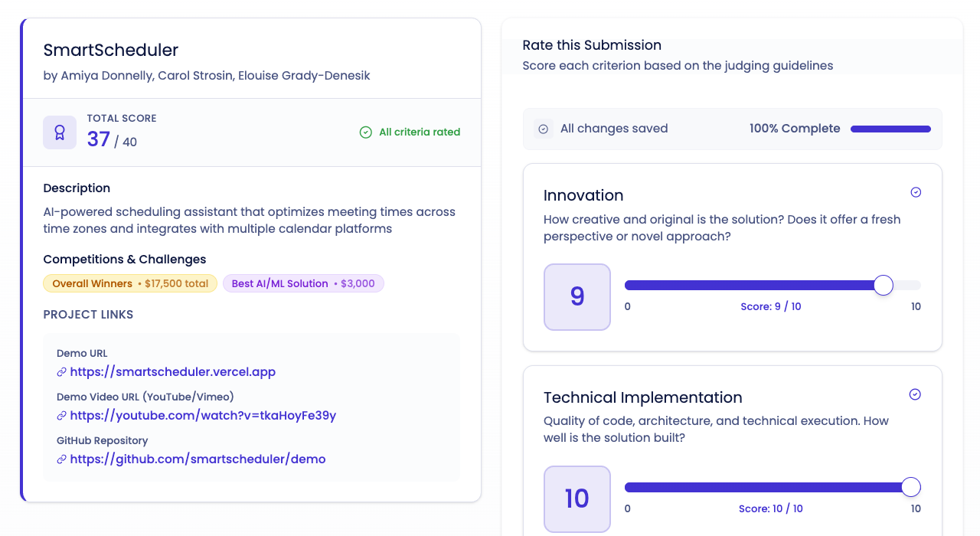Click the link icon beside Demo URL
This screenshot has height=536, width=980.
61,372
